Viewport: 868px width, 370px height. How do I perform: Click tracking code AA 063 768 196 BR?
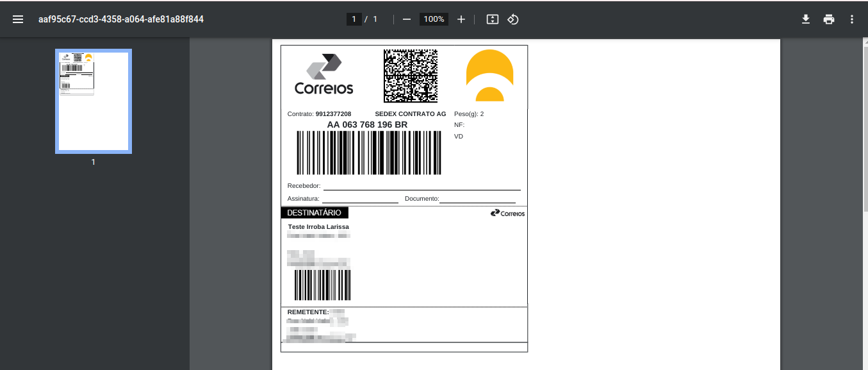click(x=367, y=124)
